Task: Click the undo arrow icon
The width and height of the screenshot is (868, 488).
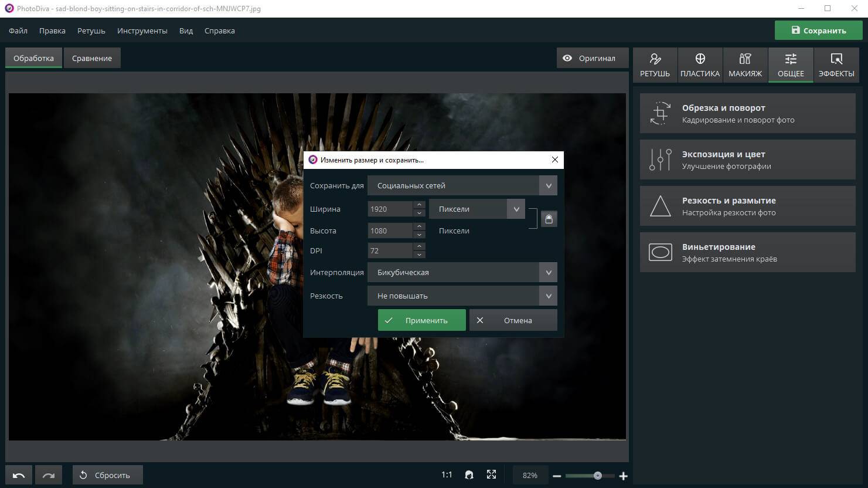Action: 19,475
